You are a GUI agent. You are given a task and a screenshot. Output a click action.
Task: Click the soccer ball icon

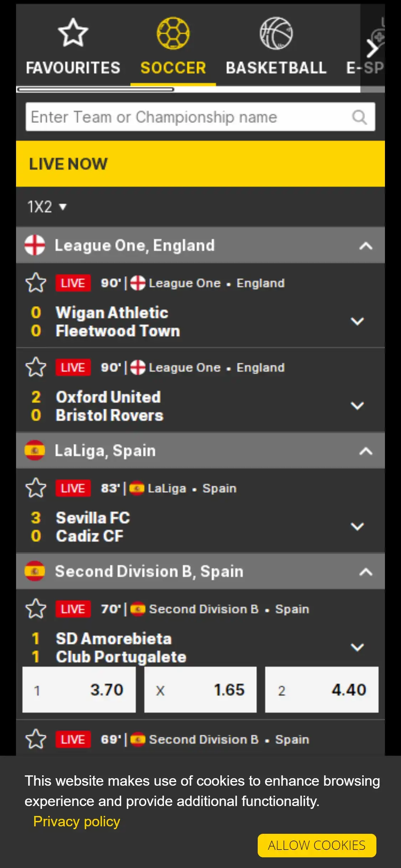point(173,33)
